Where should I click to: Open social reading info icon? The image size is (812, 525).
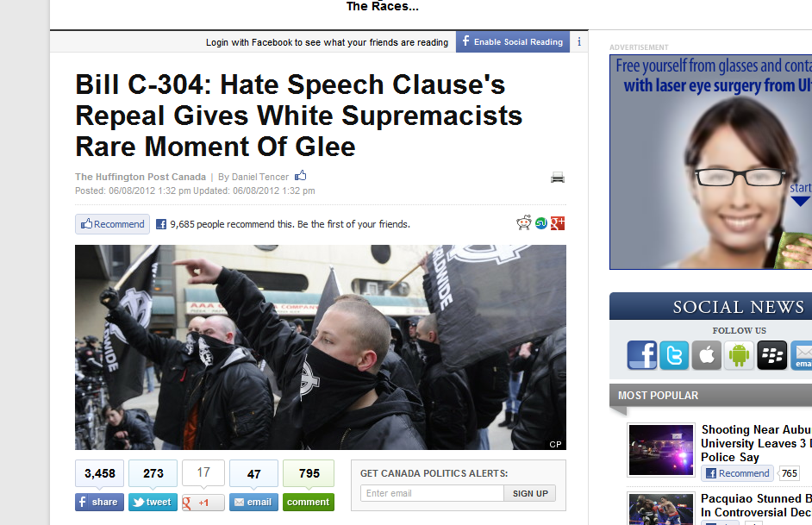coord(579,42)
